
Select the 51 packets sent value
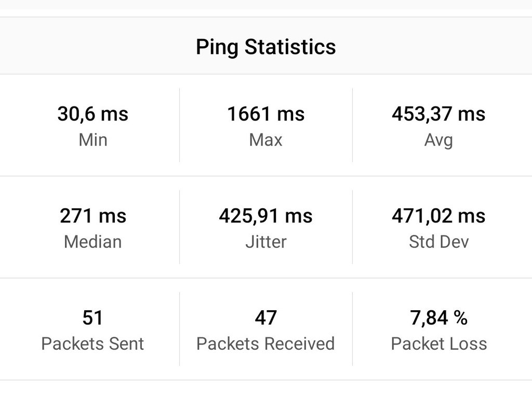pyautogui.click(x=92, y=318)
